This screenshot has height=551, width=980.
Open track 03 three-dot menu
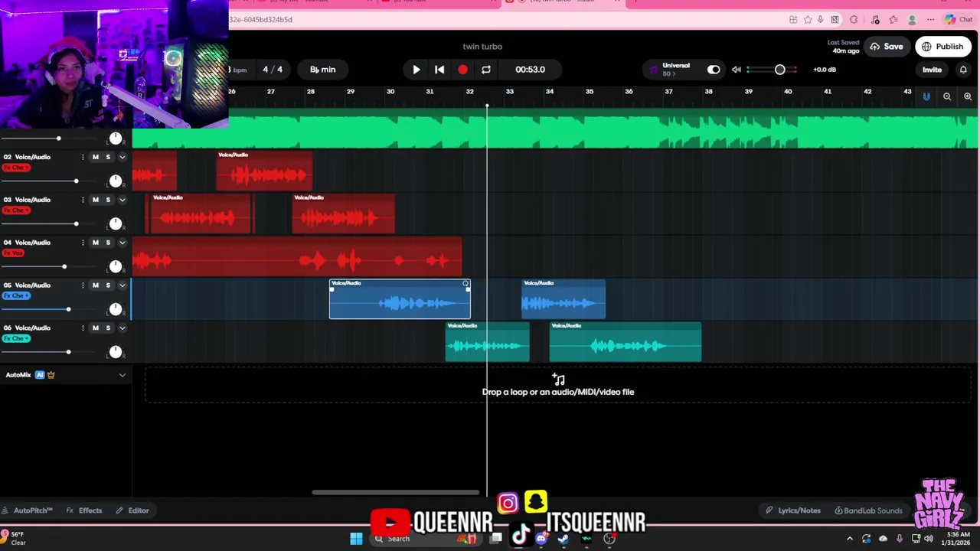(83, 200)
